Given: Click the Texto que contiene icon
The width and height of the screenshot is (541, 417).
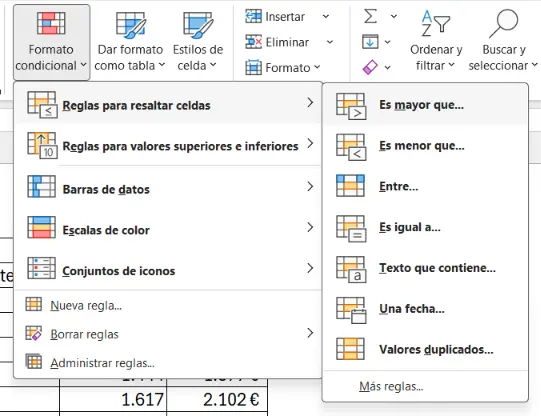Looking at the screenshot, I should click(x=351, y=269).
